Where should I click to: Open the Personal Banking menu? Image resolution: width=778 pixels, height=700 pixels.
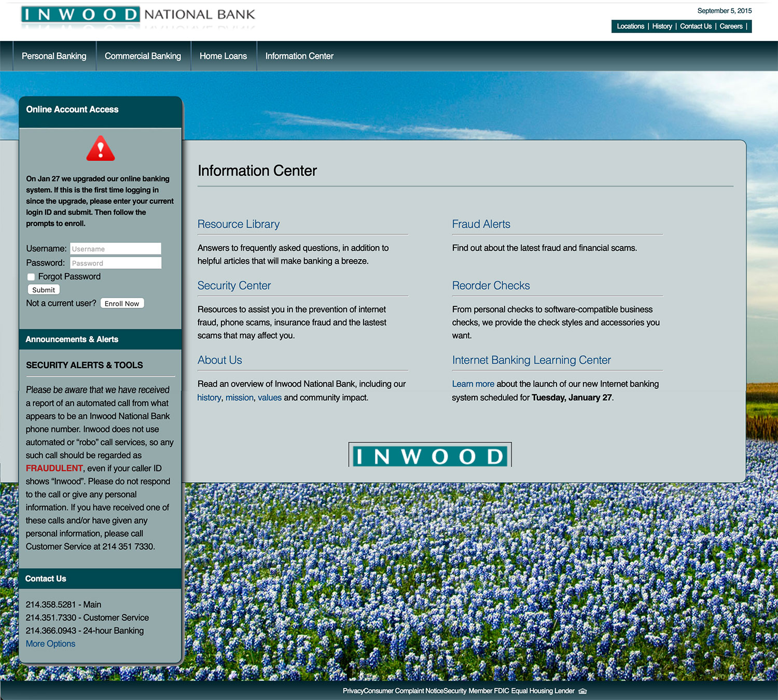tap(54, 56)
